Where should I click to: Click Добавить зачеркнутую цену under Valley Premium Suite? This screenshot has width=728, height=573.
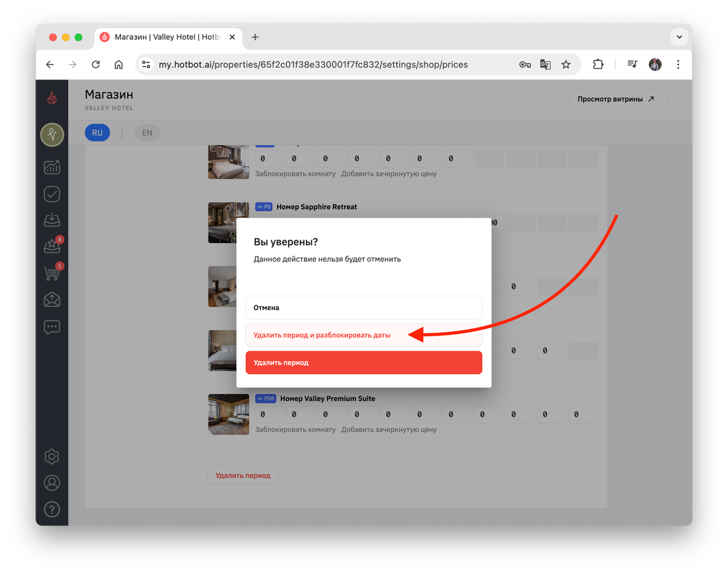[389, 429]
